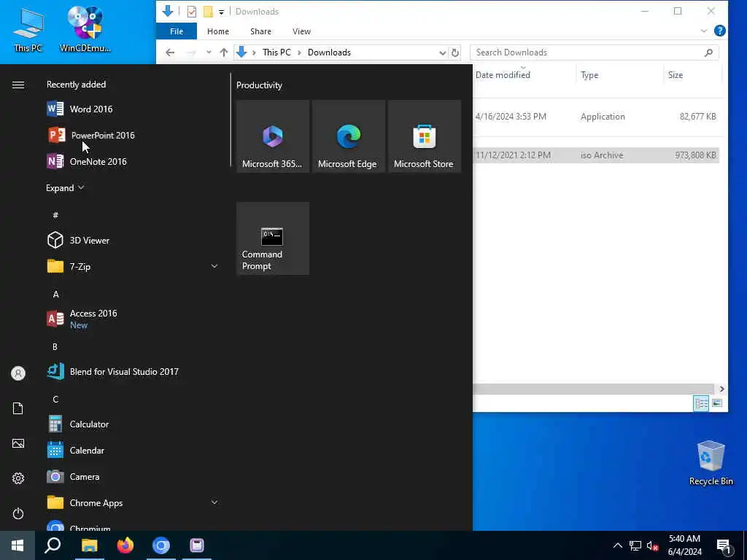Go up one folder level
747x560 pixels.
223,52
